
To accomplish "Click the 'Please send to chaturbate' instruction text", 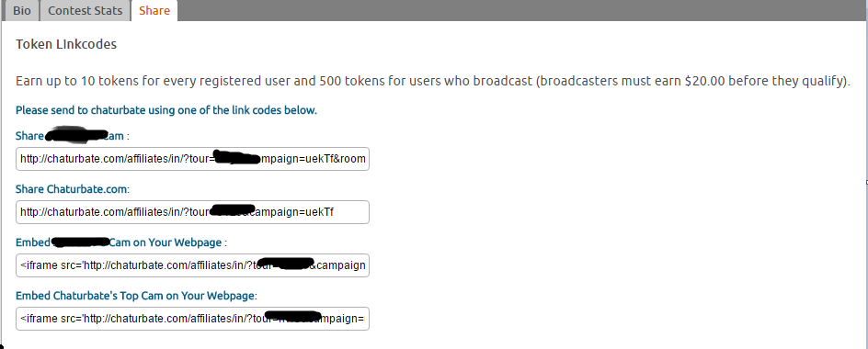I will [166, 110].
